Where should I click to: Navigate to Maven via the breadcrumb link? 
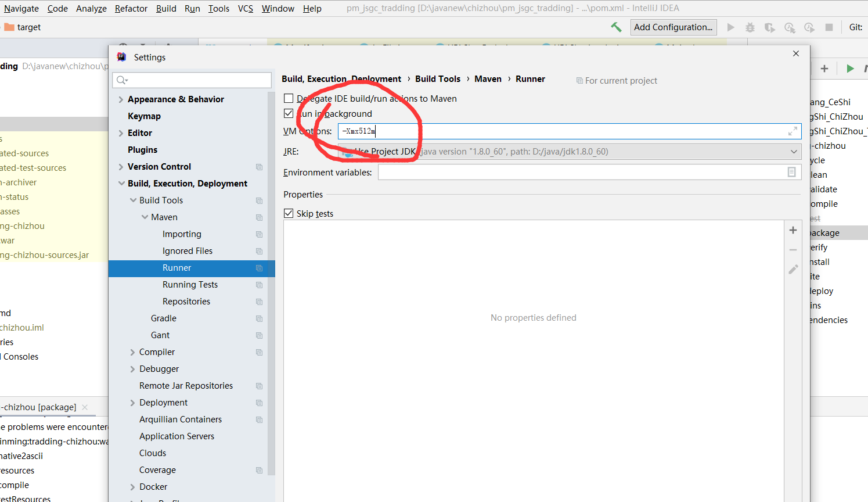click(x=488, y=78)
